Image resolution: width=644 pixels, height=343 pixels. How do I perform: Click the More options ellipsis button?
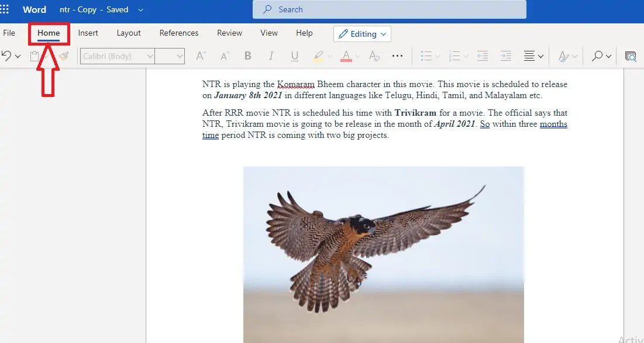pyautogui.click(x=397, y=56)
